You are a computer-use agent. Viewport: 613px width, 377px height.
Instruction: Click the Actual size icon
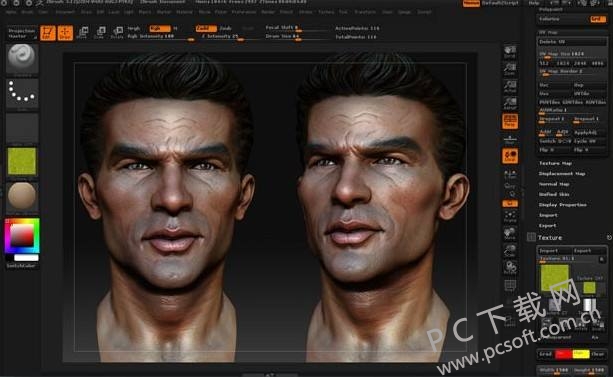pyautogui.click(x=510, y=86)
